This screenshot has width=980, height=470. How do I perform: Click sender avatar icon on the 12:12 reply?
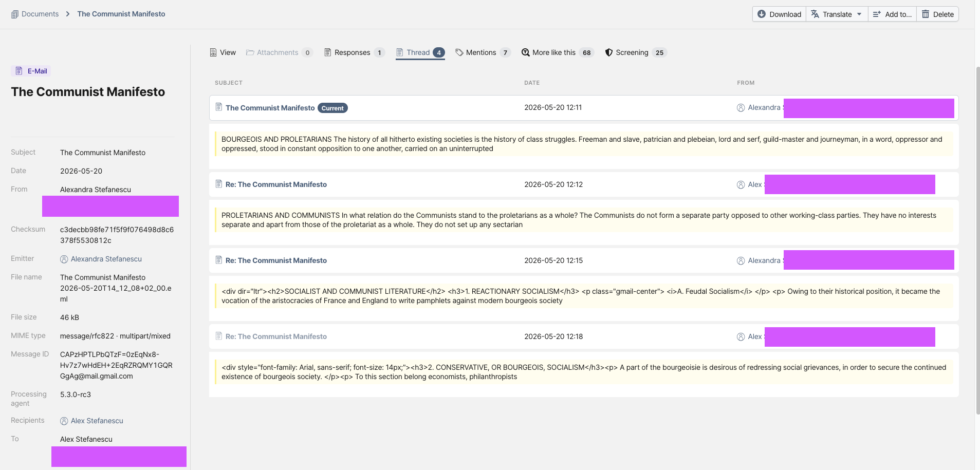[741, 185]
